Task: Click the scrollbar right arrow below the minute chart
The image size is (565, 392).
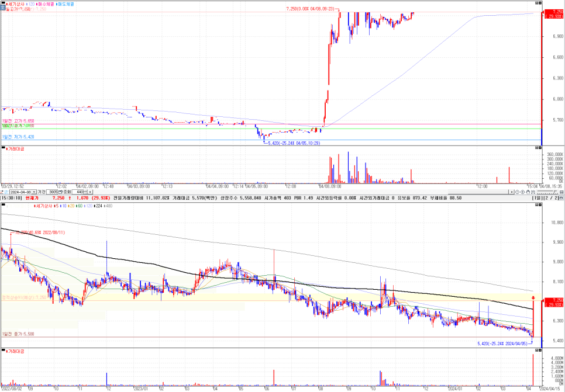Action: point(512,192)
